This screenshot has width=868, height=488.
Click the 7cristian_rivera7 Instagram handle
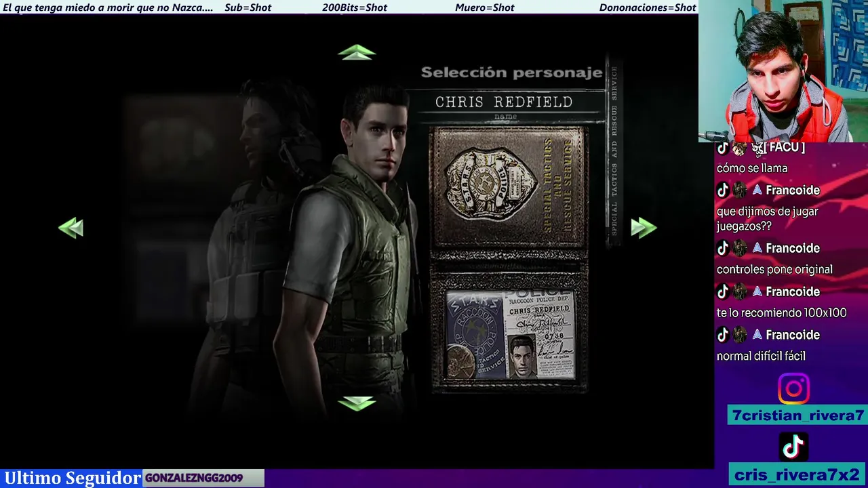(798, 415)
